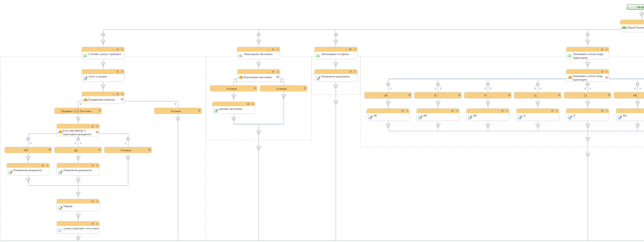644x242 pixels.
Task: Select the 'Да' branch header
Action: 78,150
